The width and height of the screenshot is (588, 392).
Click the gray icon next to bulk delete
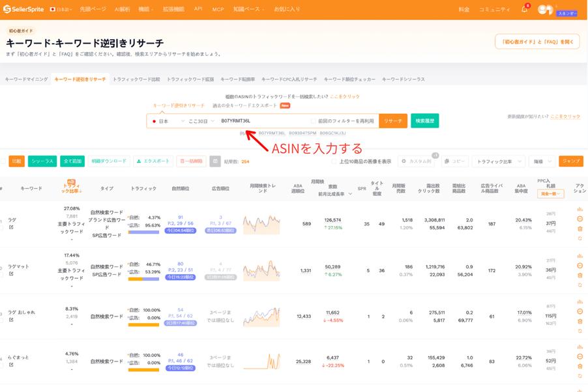[215, 161]
